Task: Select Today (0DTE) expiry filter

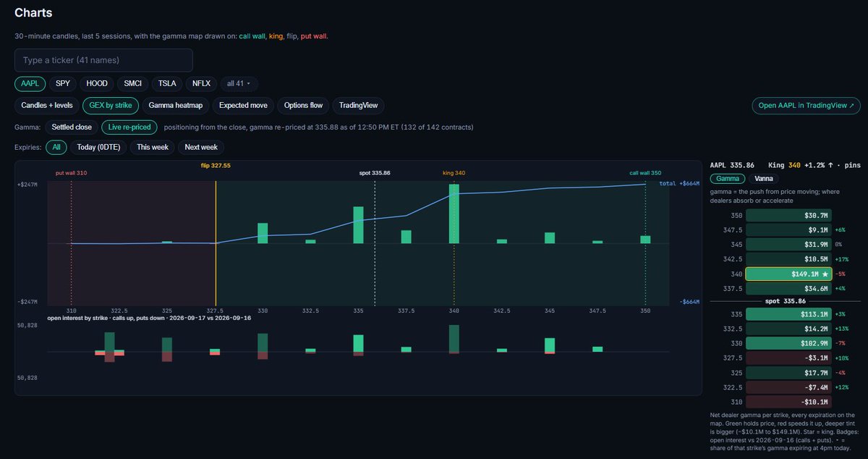Action: pos(99,147)
